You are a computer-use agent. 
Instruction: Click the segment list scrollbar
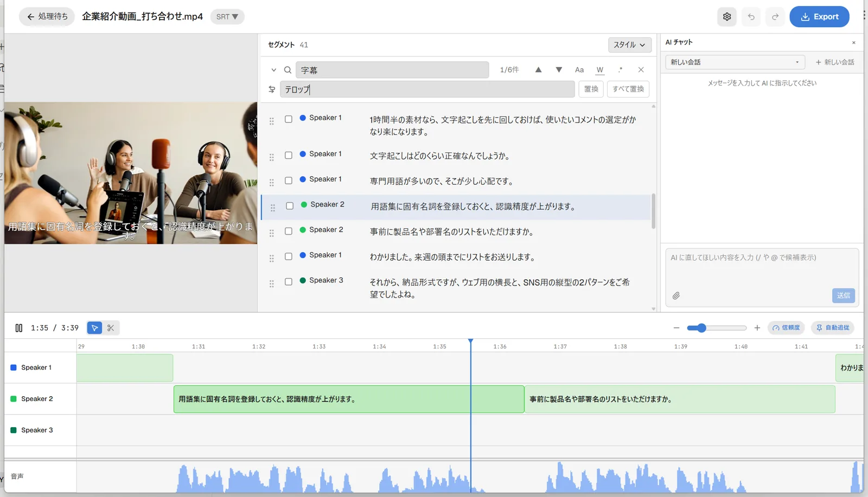(x=653, y=211)
